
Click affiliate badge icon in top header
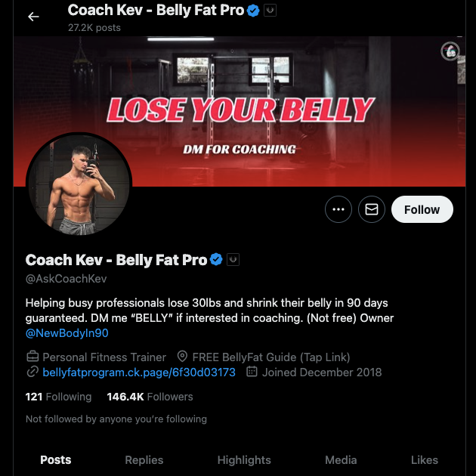[x=270, y=11]
